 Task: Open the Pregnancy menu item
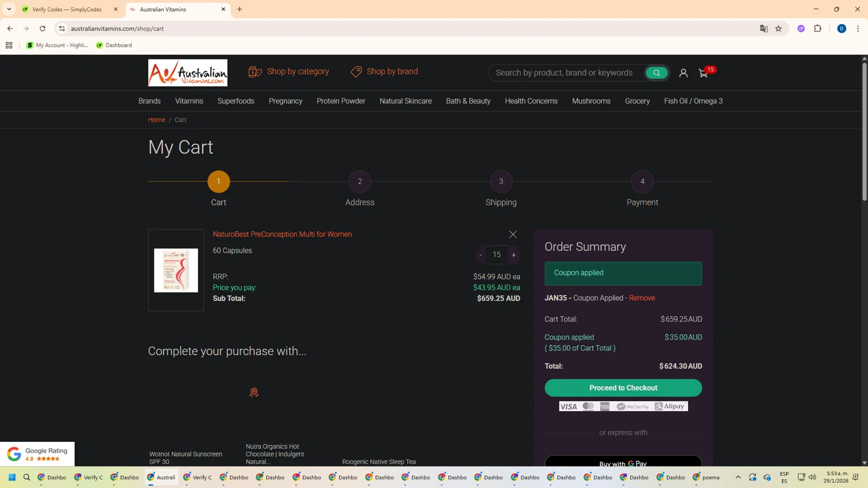coord(285,101)
